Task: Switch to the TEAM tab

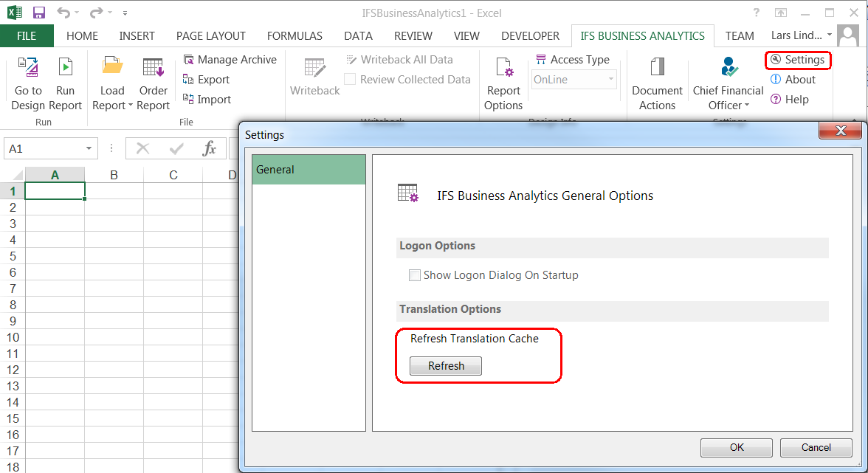Action: click(740, 36)
